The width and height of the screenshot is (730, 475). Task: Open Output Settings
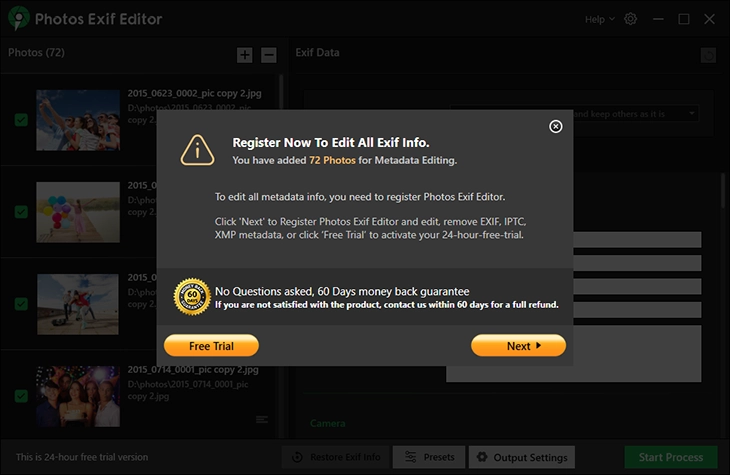(522, 457)
